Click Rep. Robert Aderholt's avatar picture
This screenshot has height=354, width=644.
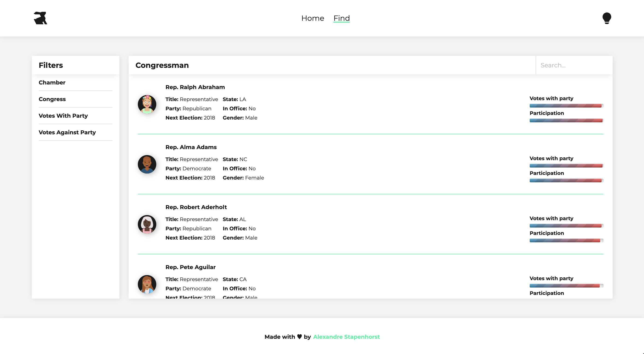147,224
